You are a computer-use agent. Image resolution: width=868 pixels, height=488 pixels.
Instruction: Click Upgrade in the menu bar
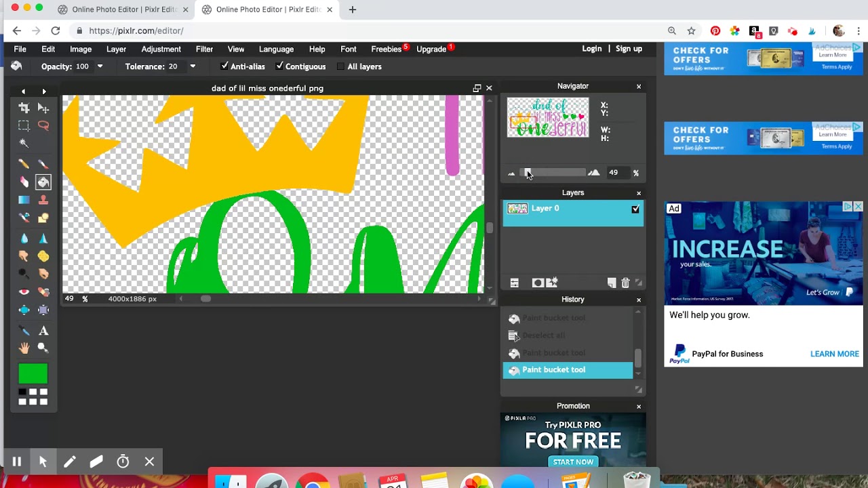pos(431,49)
